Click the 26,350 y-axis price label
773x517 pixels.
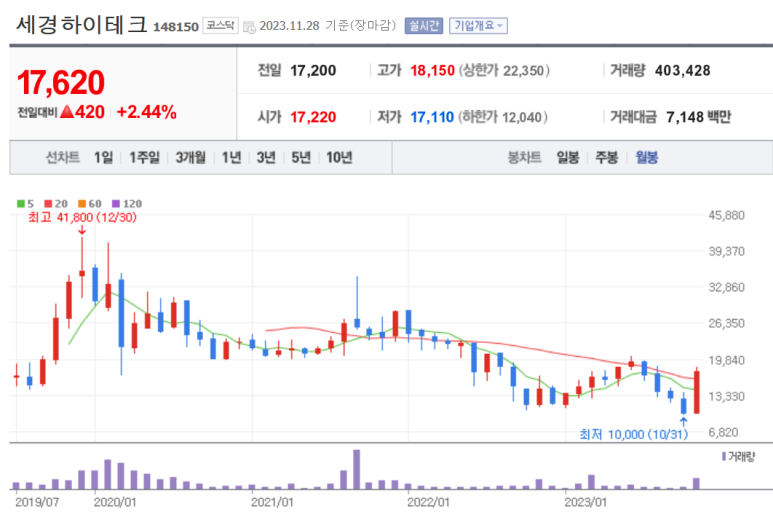(x=727, y=323)
